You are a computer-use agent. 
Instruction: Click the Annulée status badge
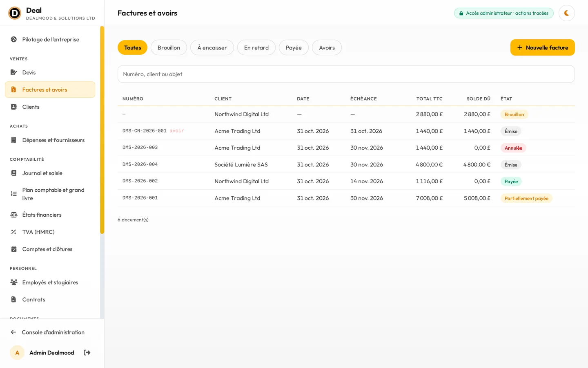point(513,148)
